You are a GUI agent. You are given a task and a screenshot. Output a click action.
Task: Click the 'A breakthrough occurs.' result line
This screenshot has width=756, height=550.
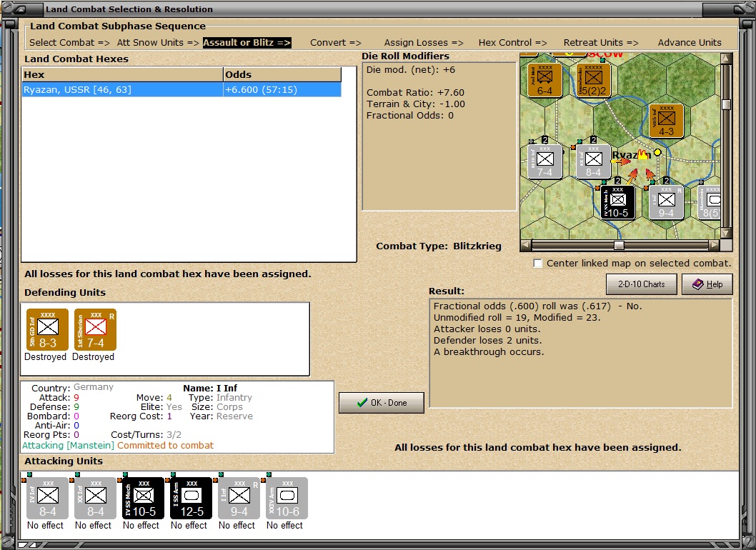[489, 352]
